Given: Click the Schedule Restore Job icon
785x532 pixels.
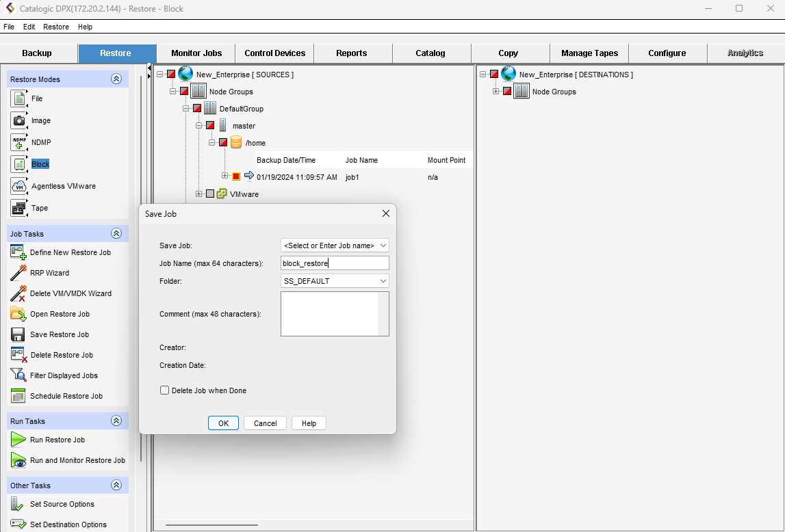Looking at the screenshot, I should coord(18,396).
